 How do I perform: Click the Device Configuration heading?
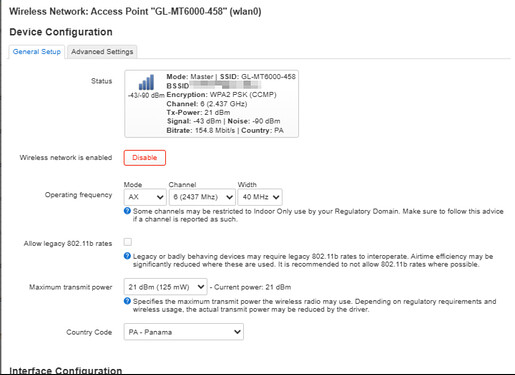click(x=61, y=32)
